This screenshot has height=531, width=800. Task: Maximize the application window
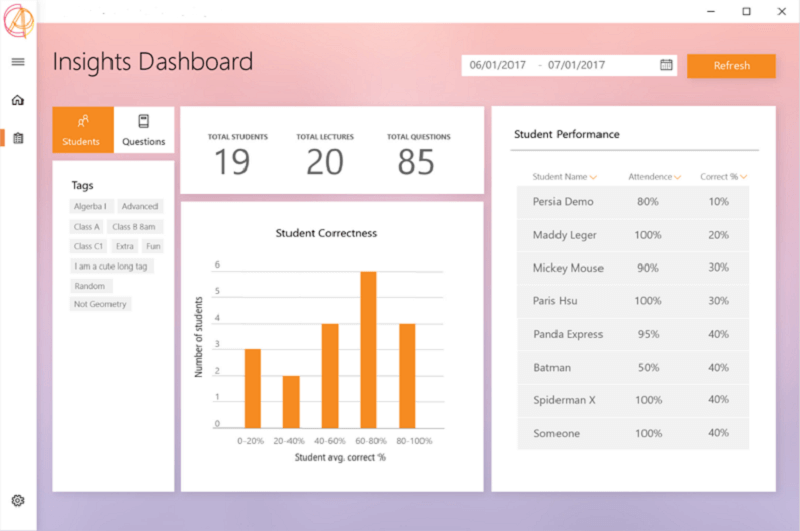tap(746, 11)
